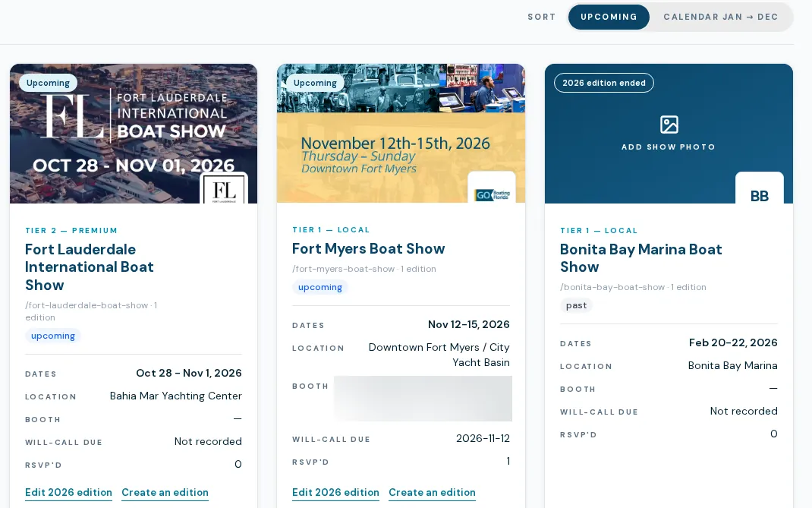Open the Fort Lauderdale International Boat Show title
Viewport: 812px width, 508px height.
[x=89, y=267]
